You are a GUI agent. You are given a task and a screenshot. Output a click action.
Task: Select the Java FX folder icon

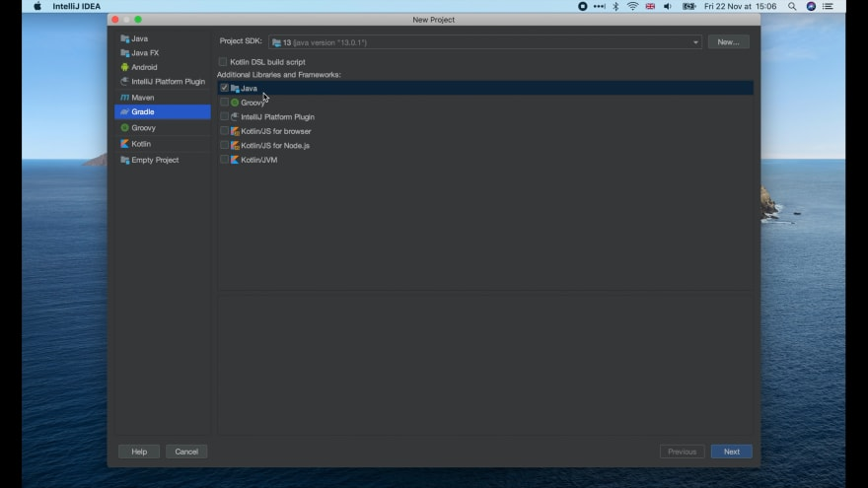pos(125,53)
